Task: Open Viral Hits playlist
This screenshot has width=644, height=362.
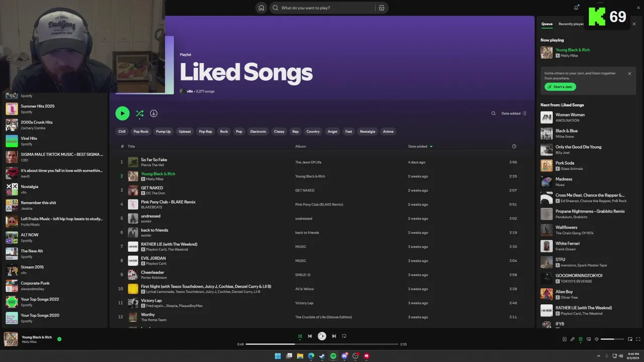Action: pos(54,141)
